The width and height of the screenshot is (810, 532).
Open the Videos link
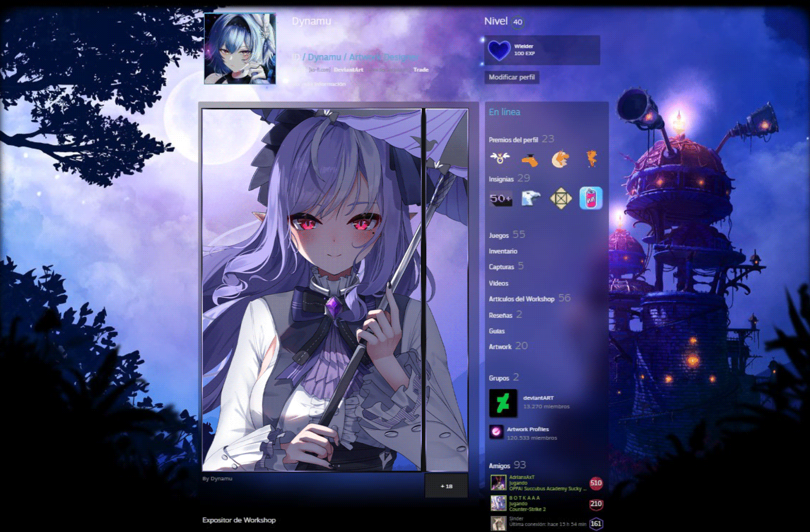tap(498, 283)
